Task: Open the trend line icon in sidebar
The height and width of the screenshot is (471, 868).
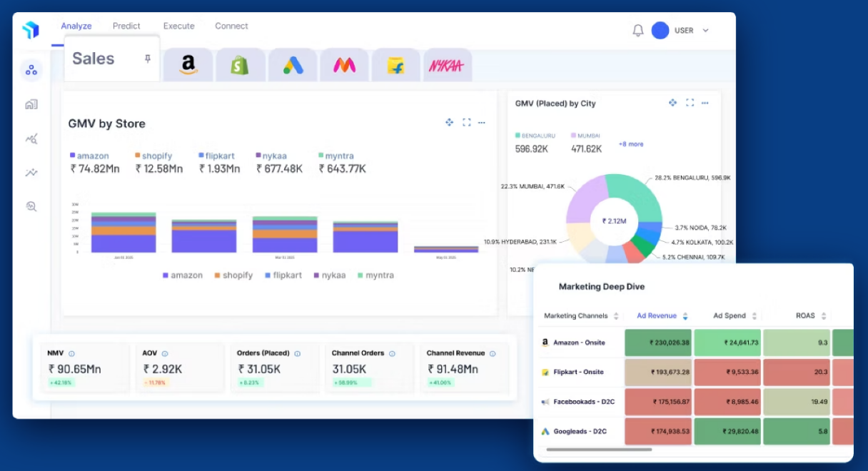Action: (x=31, y=172)
